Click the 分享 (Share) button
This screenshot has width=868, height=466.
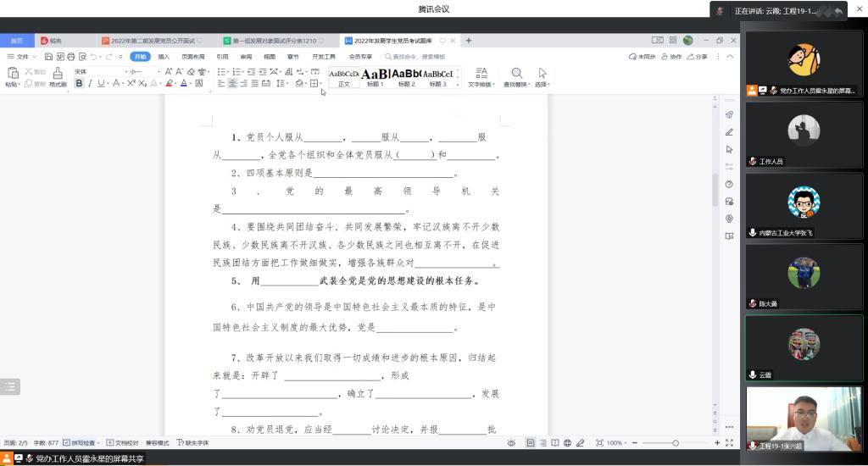[697, 57]
